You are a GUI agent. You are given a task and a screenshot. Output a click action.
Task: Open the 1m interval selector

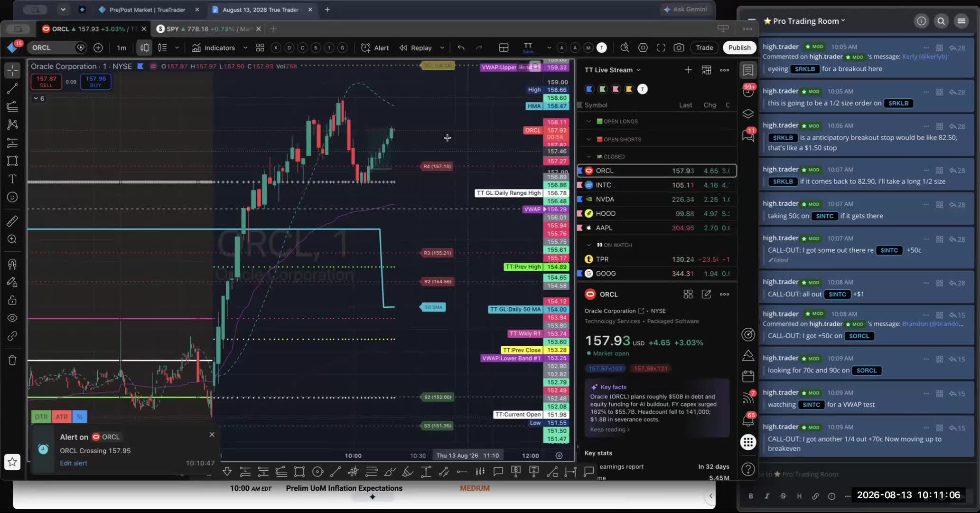pos(121,47)
